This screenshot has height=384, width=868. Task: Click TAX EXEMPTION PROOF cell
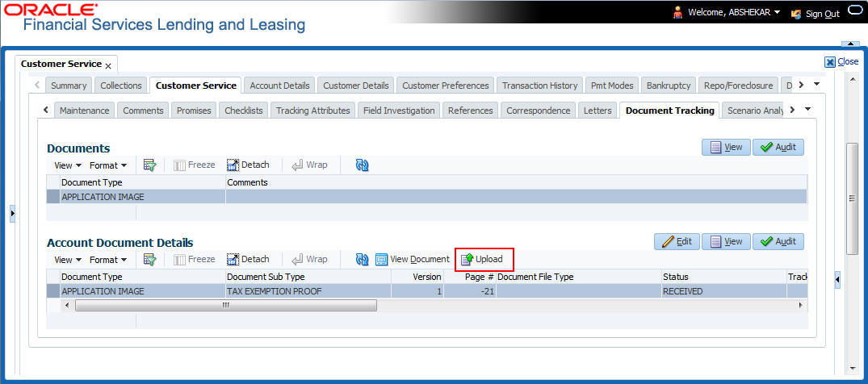[x=308, y=291]
